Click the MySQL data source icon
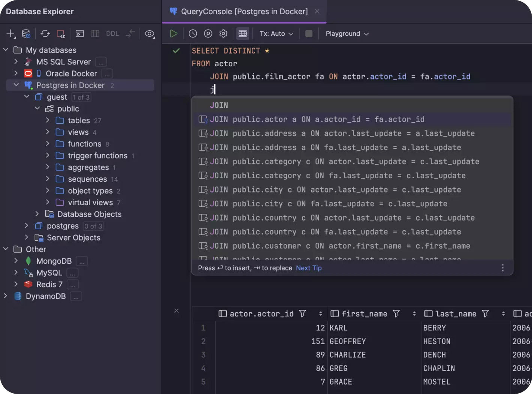The image size is (532, 394). (x=28, y=273)
